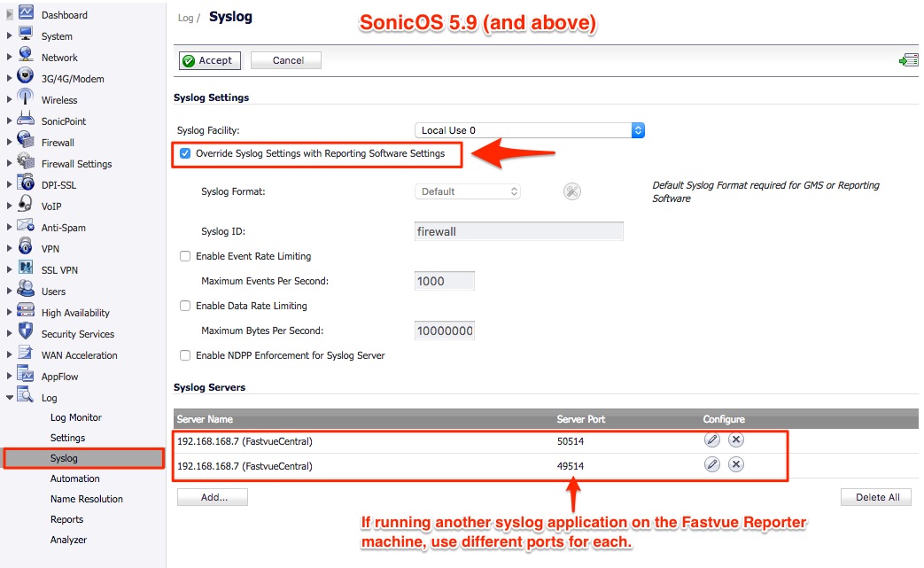This screenshot has height=568, width=924.
Task: Click the System monitor icon
Action: tap(26, 33)
